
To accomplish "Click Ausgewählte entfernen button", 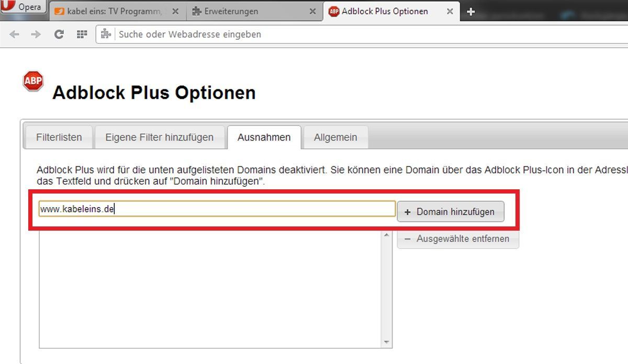I will [458, 238].
